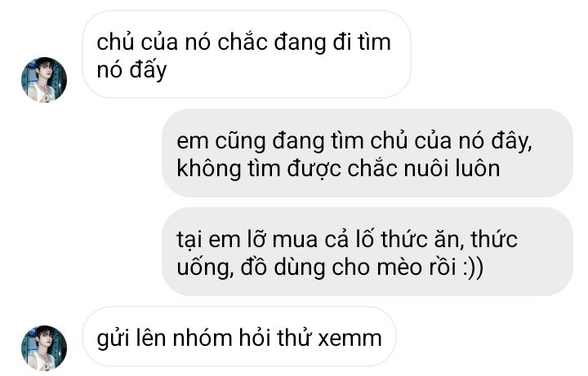Image resolution: width=588 pixels, height=376 pixels.
Task: Select the "em cũng đang tìm chủ" bubble
Action: (367, 153)
